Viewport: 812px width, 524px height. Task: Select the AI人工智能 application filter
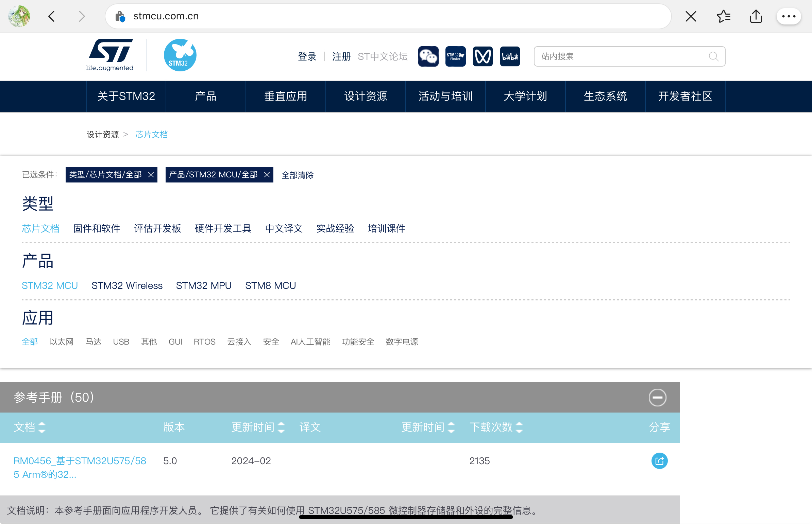(x=310, y=342)
